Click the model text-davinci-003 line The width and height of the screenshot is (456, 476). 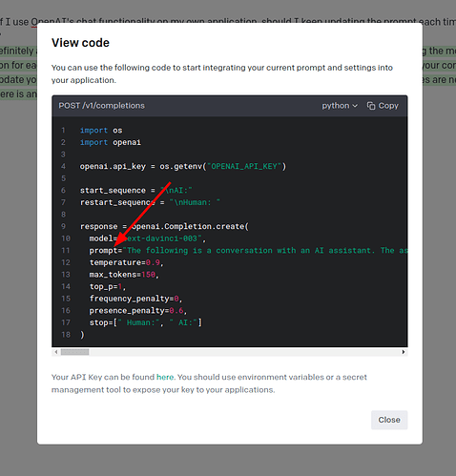(148, 238)
